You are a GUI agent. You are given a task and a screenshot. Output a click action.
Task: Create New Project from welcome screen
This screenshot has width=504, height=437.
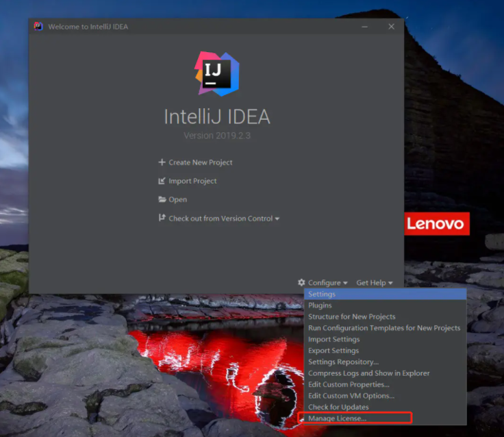[x=200, y=162]
